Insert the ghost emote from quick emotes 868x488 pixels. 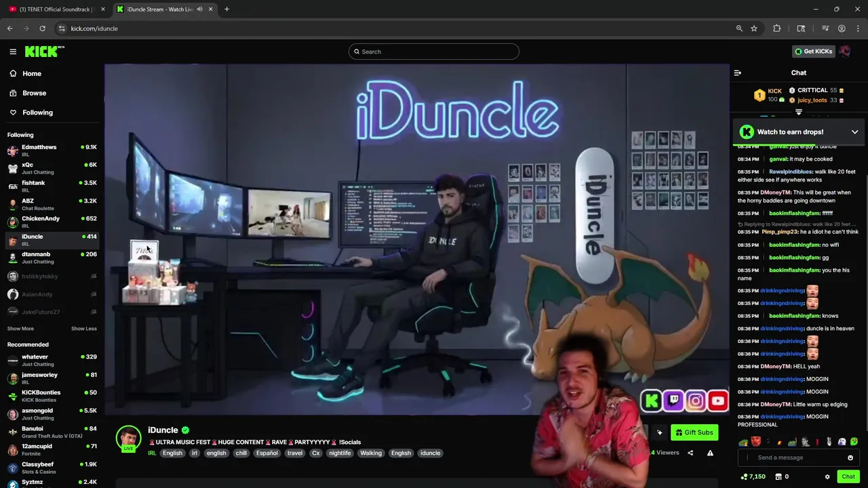[842, 442]
